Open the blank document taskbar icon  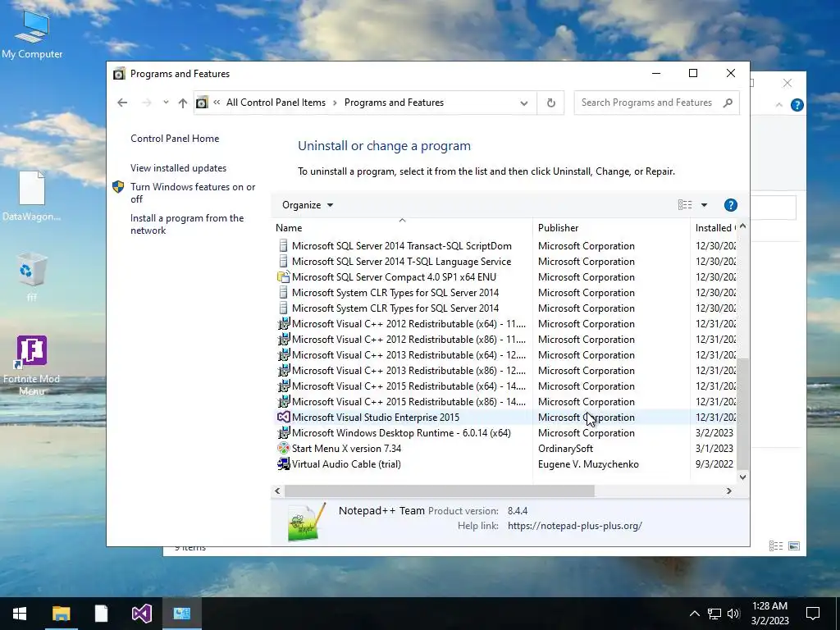101,614
